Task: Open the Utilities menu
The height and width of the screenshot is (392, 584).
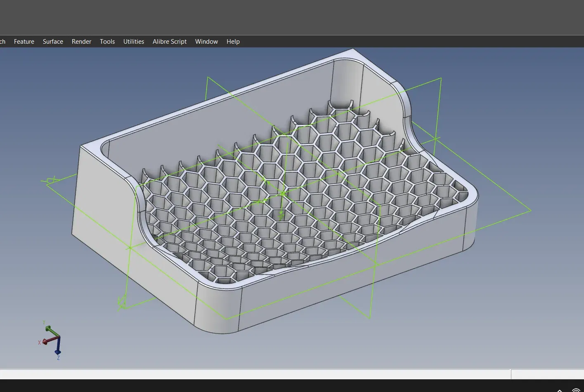Action: pos(134,42)
